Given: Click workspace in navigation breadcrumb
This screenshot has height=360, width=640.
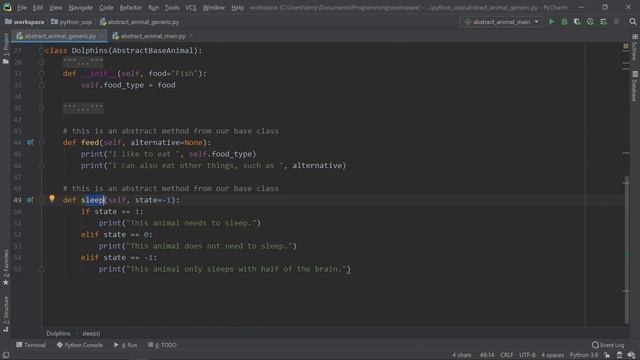Looking at the screenshot, I should (24, 22).
